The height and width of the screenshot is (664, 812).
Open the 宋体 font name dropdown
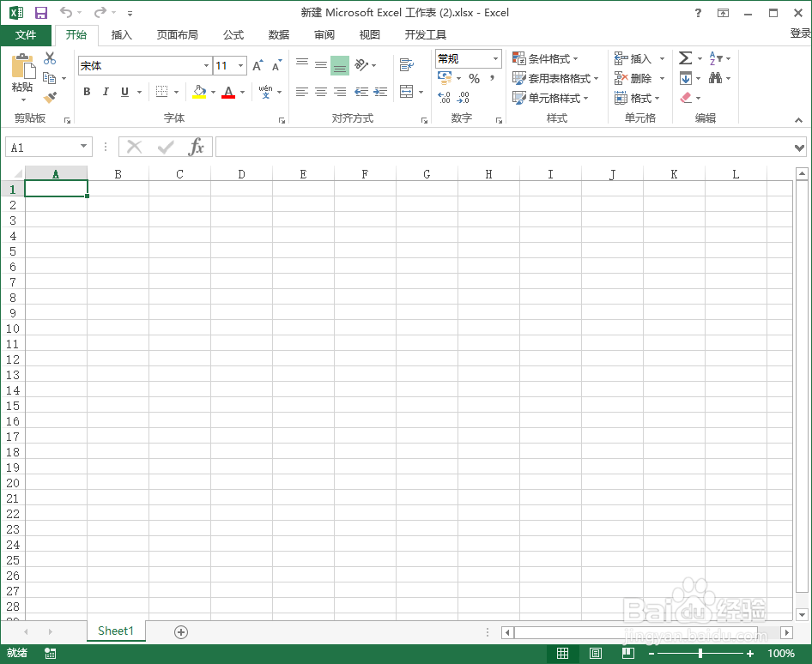(206, 66)
